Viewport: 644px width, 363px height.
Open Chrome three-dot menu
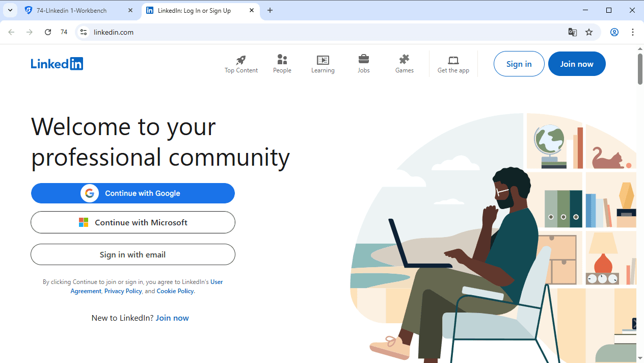pos(633,32)
